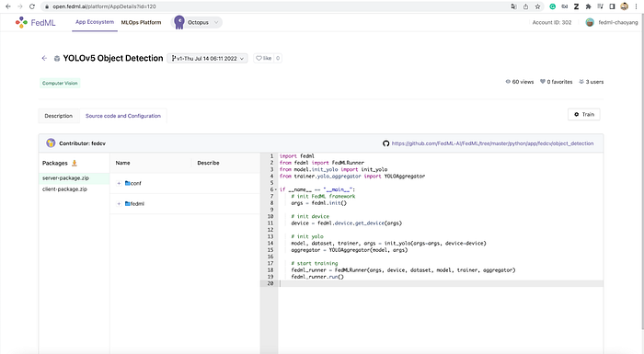Click the 0 favorites heart icon
Image resolution: width=644 pixels, height=354 pixels.
pyautogui.click(x=543, y=82)
